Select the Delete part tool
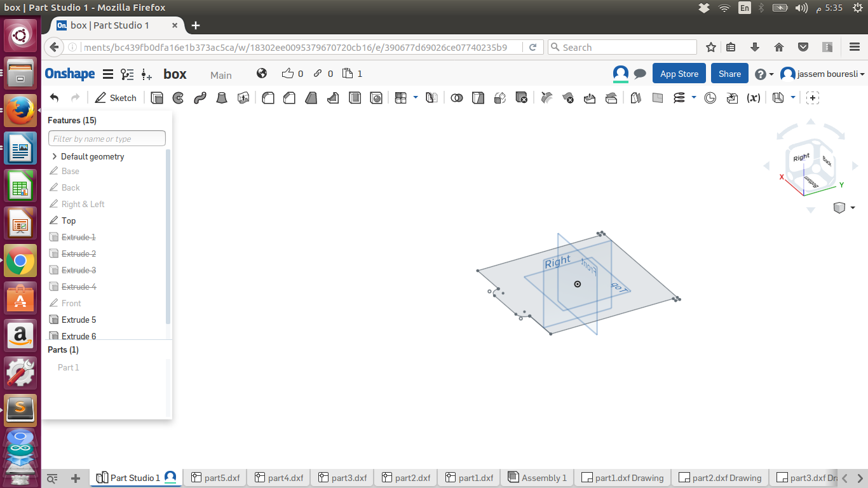This screenshot has height=488, width=868. (521, 98)
